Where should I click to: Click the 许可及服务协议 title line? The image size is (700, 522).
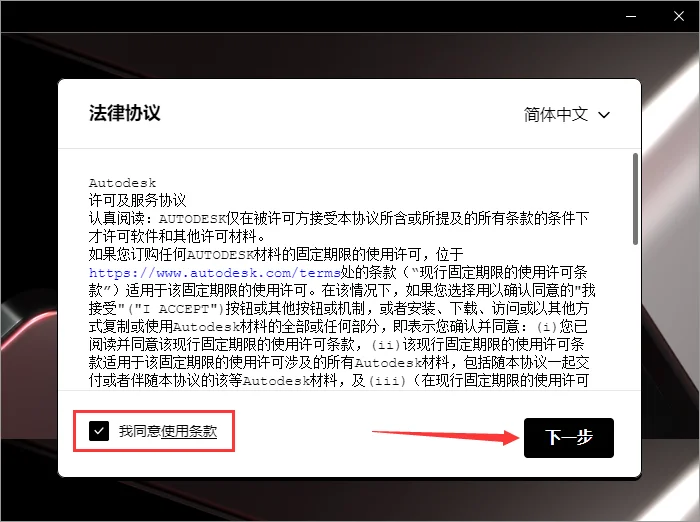[x=137, y=200]
